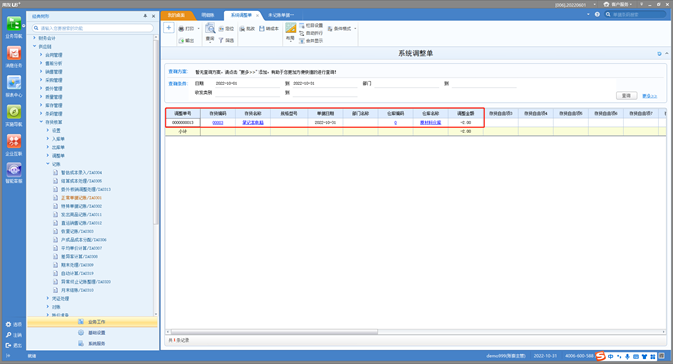Click the 栏目设置 column settings icon
Image resolution: width=673 pixels, height=364 pixels.
(x=302, y=25)
